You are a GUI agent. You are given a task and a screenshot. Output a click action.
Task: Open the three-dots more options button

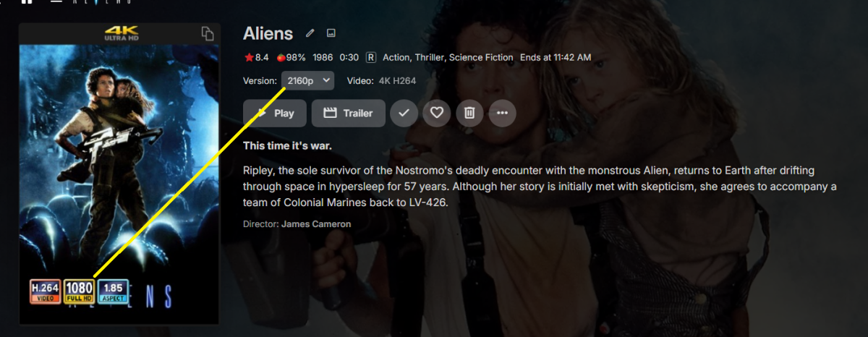[503, 113]
